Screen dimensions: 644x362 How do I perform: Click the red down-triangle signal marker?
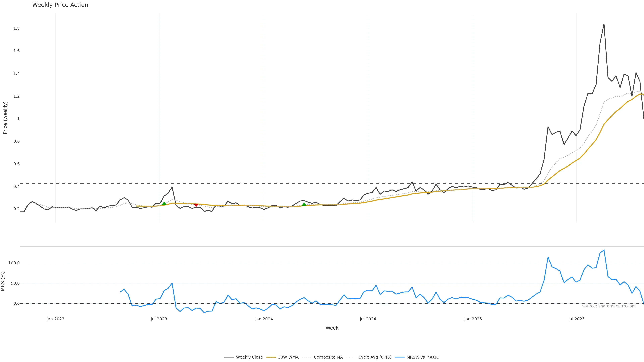point(196,205)
